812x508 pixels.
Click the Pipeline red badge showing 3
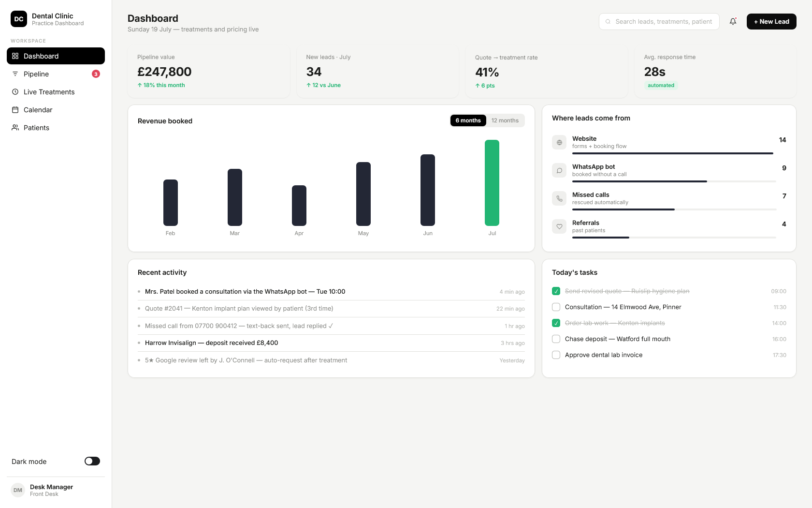point(96,74)
